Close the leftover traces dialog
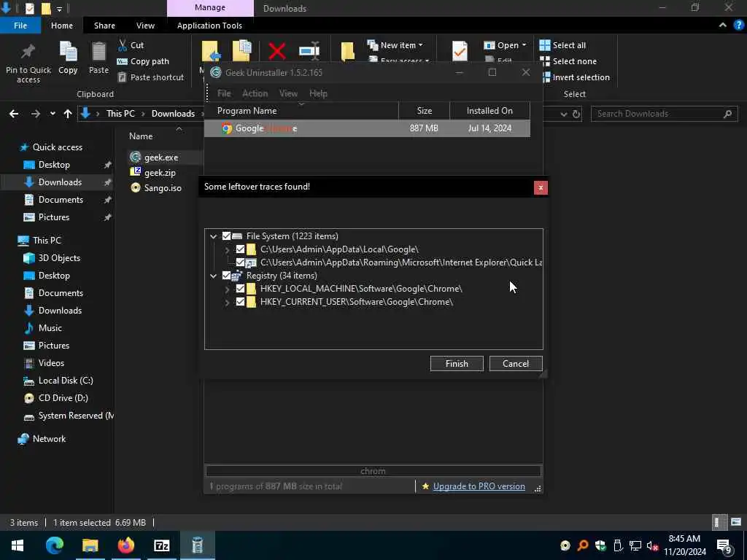The height and width of the screenshot is (560, 747). [541, 187]
